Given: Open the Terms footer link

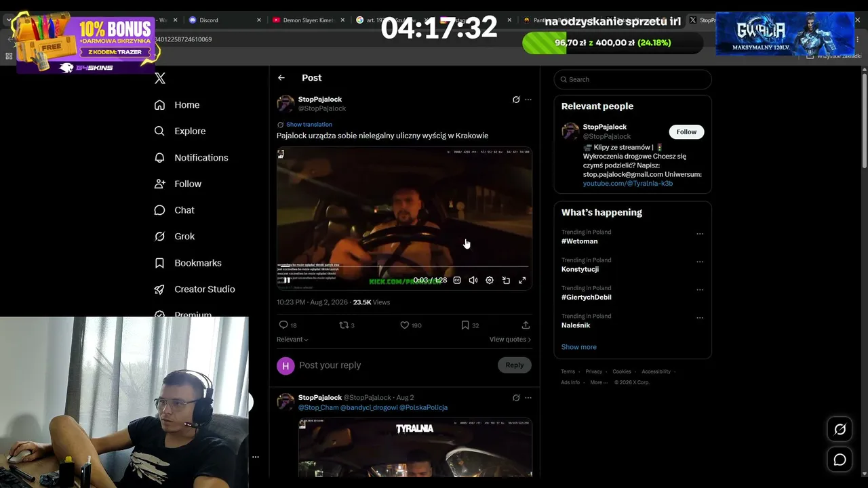Looking at the screenshot, I should pos(568,371).
